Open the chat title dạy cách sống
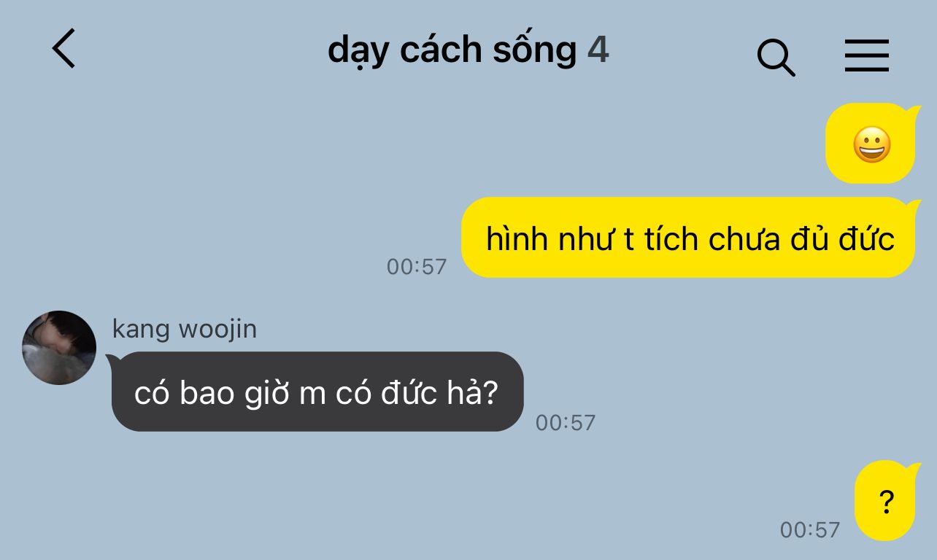The height and width of the screenshot is (560, 937). (x=452, y=51)
